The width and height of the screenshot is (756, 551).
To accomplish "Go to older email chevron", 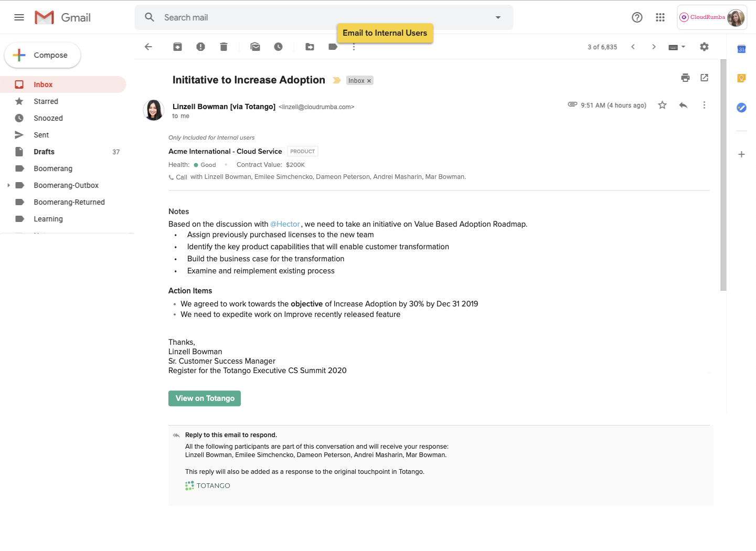I will [654, 47].
